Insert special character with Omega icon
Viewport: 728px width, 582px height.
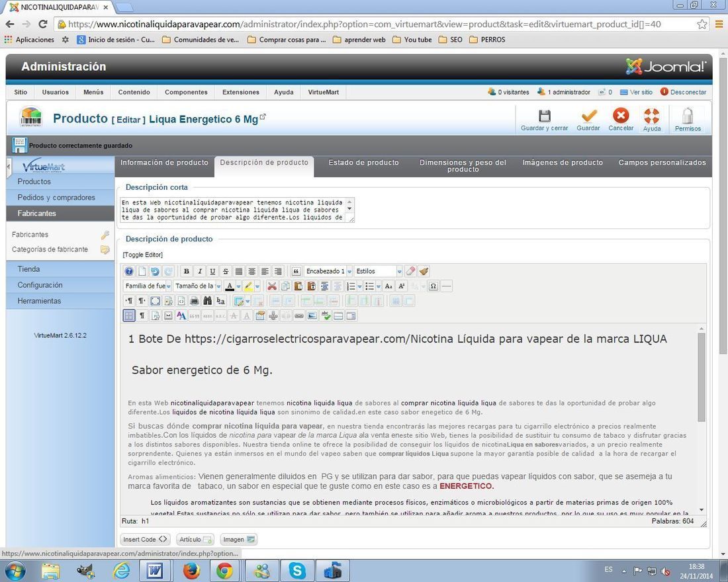(433, 286)
